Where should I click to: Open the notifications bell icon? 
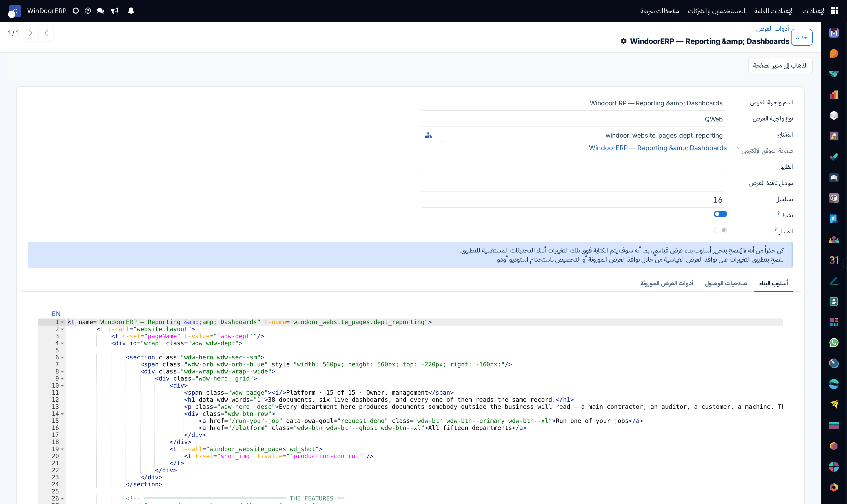pos(131,11)
